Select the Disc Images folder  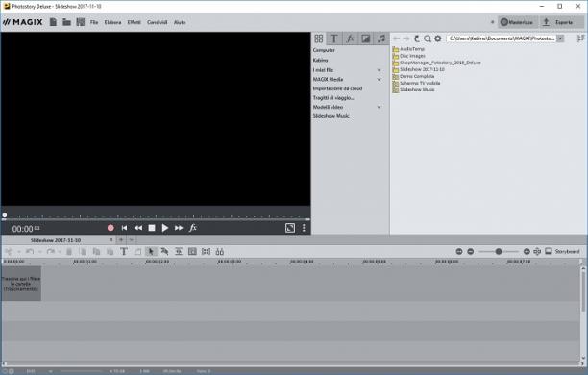click(408, 56)
